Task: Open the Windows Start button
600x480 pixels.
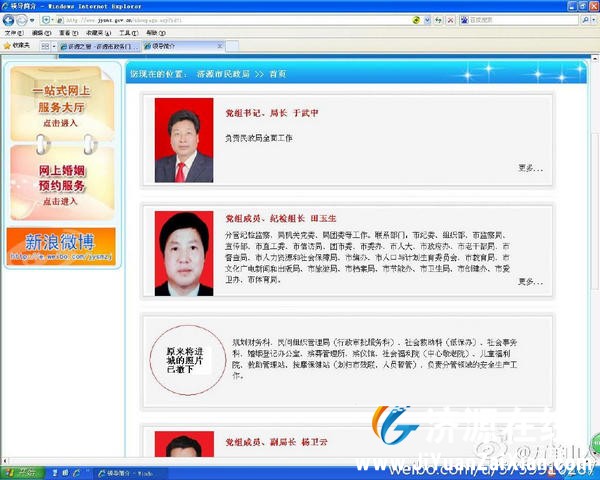Action: coord(22,473)
